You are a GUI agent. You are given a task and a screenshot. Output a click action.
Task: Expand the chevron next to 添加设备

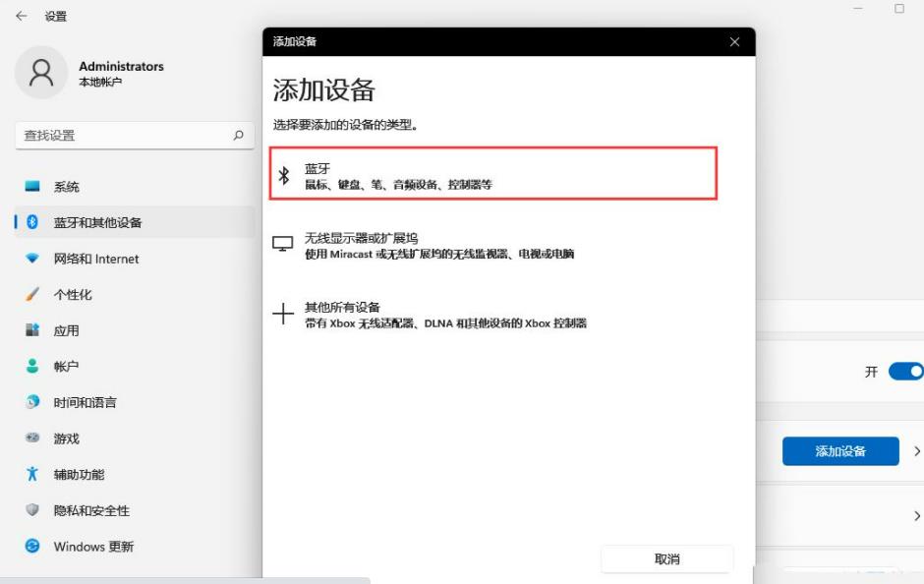click(914, 451)
